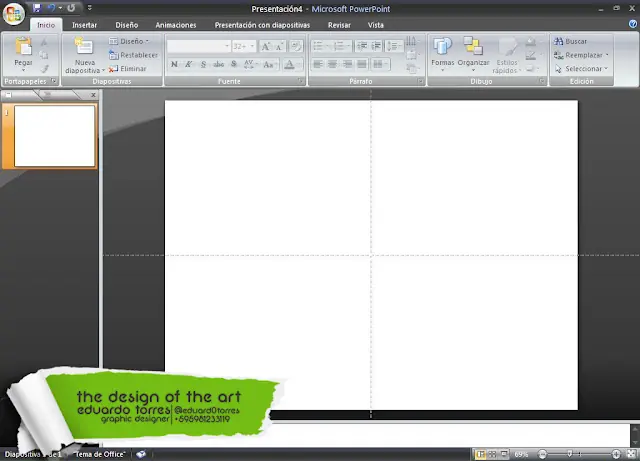
Task: Toggle strikethrough abc formatting
Action: [219, 64]
